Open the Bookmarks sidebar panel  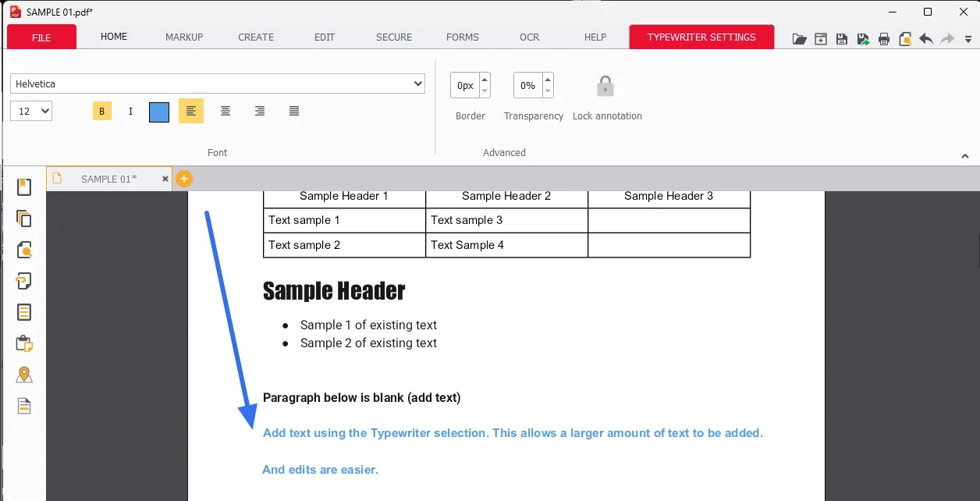click(x=24, y=187)
